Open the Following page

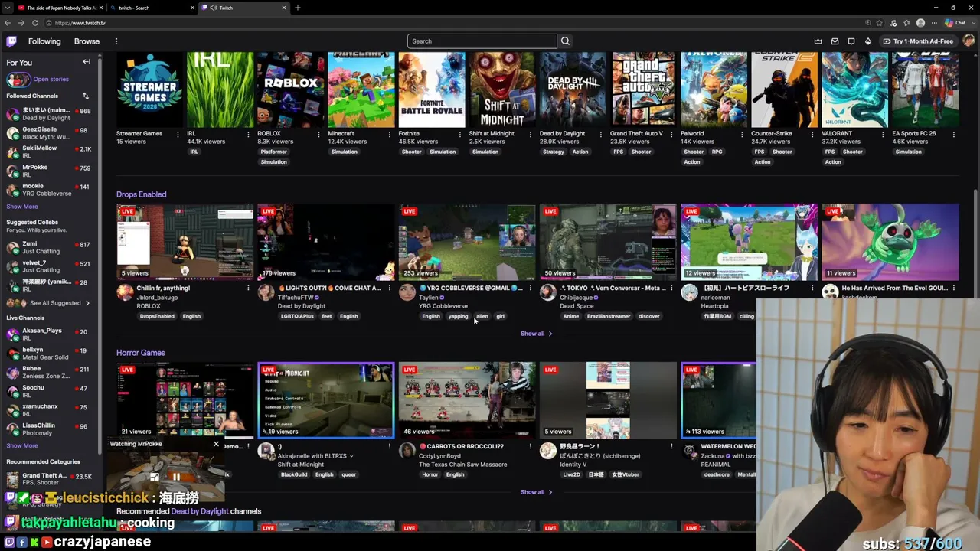pos(44,41)
